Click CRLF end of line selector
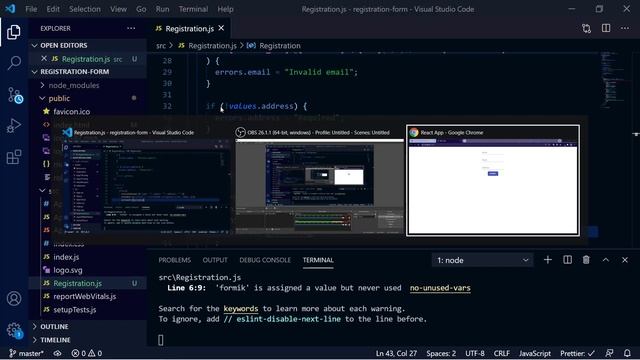640x360 pixels. pos(502,353)
